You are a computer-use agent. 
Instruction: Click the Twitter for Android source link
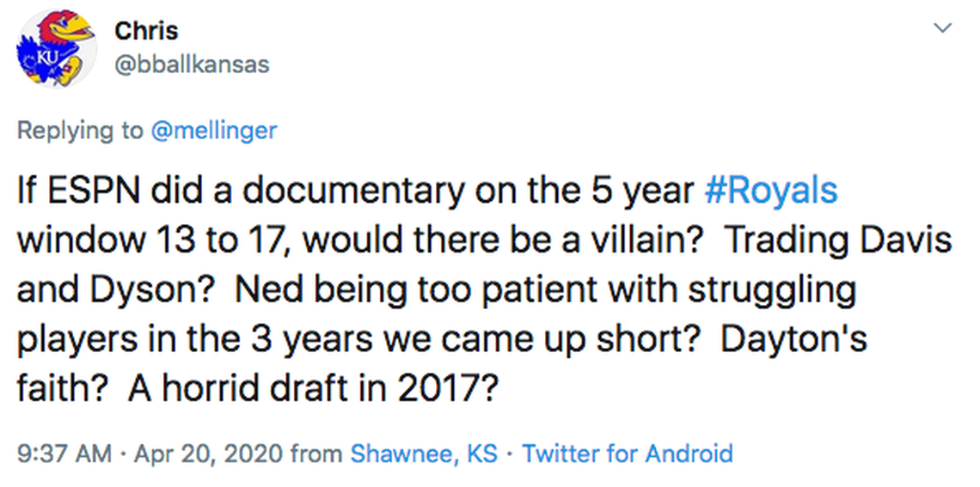[x=628, y=454]
